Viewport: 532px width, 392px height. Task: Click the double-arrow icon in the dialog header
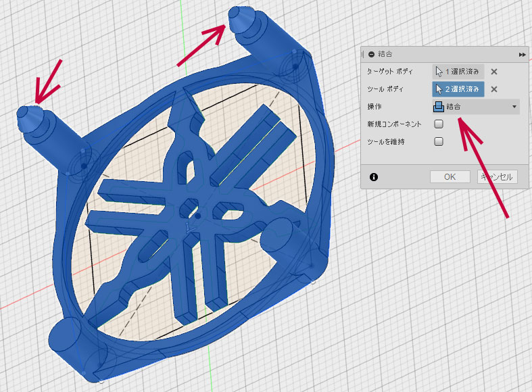point(522,54)
